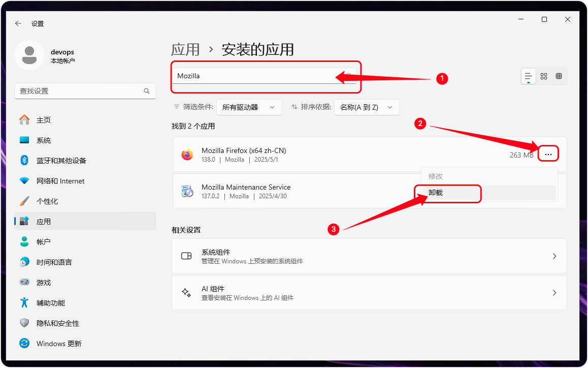Click the devops account name
This screenshot has height=368, width=588.
62,52
